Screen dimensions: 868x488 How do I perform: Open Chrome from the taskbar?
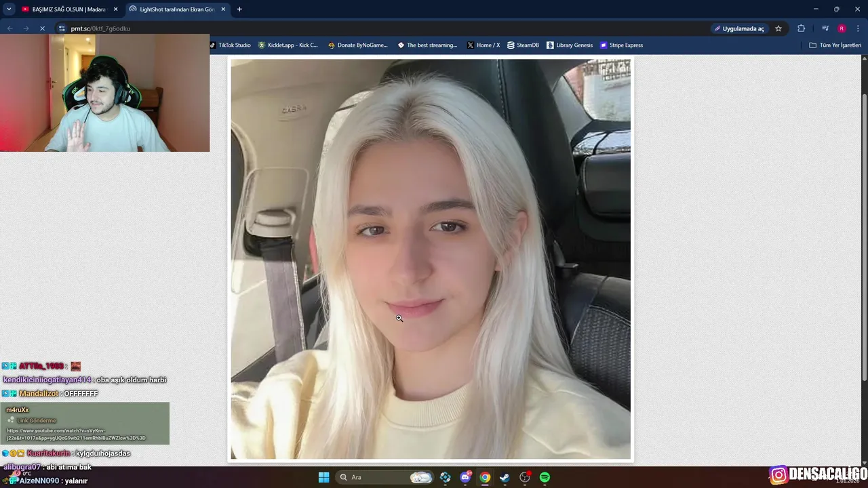tap(485, 477)
